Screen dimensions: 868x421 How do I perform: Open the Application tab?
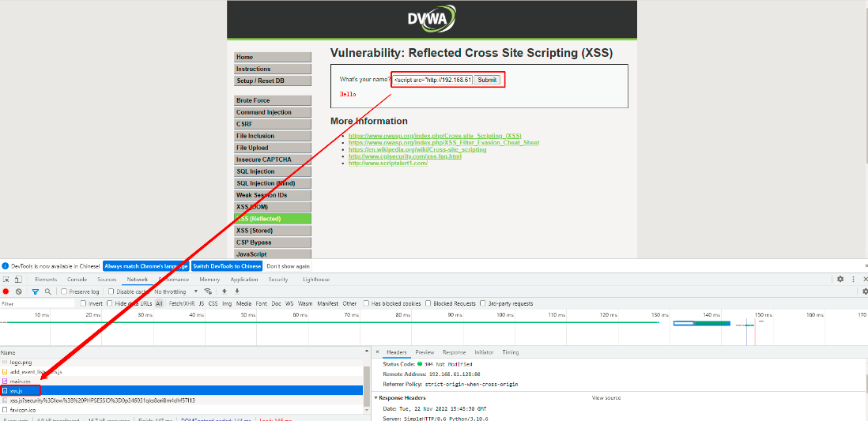click(244, 280)
